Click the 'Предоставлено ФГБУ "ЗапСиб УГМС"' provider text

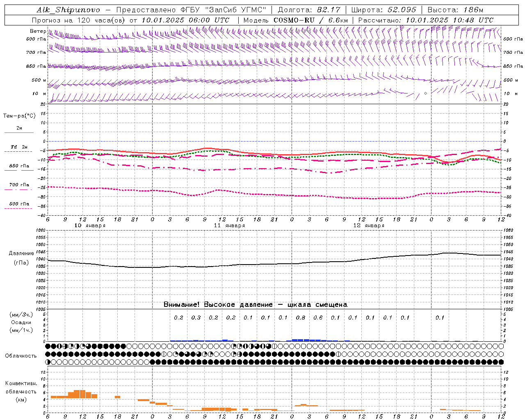click(192, 10)
